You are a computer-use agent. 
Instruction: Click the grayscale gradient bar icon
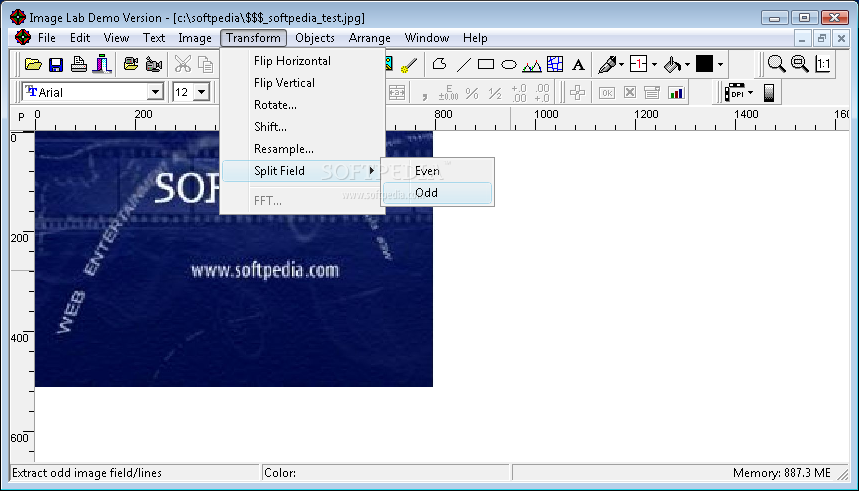point(769,93)
